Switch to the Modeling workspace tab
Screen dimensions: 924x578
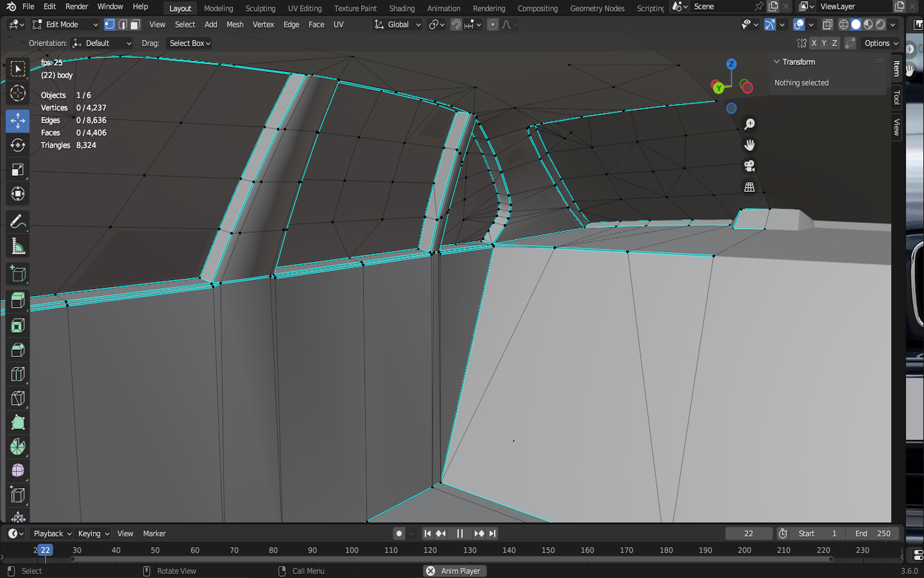point(218,8)
